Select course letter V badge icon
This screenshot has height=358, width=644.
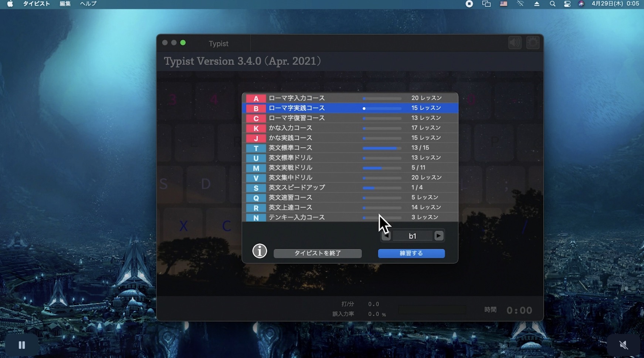(256, 178)
